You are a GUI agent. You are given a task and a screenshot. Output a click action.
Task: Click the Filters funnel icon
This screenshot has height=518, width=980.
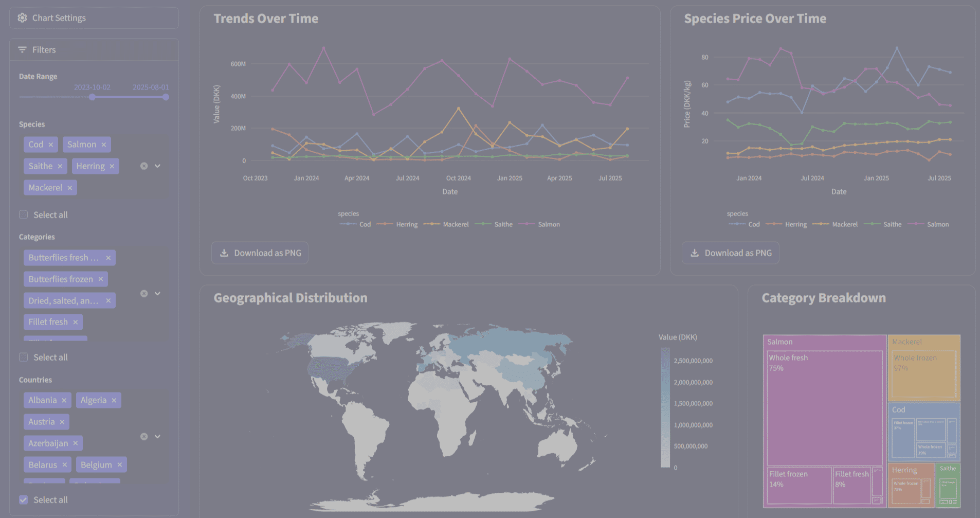click(22, 50)
